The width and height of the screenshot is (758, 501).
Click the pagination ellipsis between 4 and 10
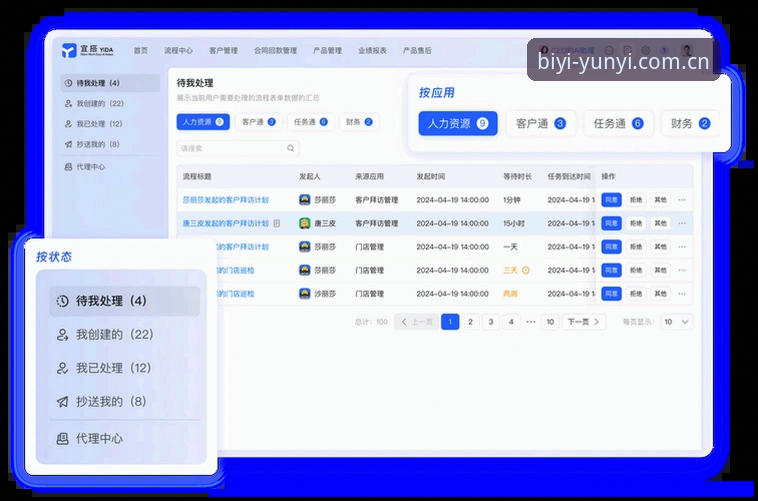pyautogui.click(x=531, y=322)
